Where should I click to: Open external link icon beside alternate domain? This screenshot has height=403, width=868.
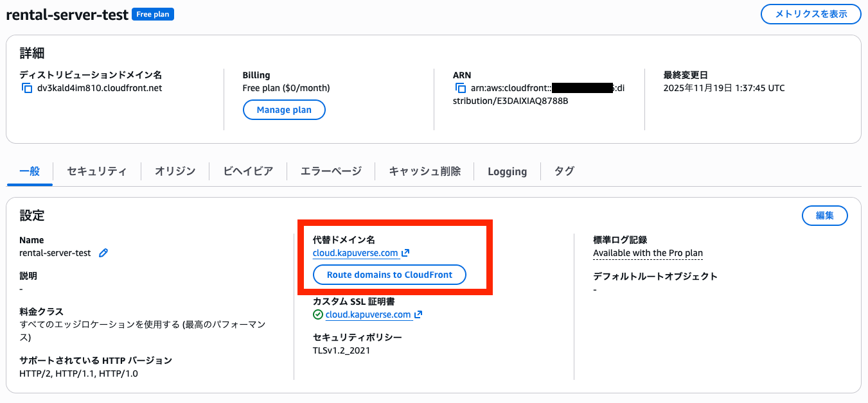pyautogui.click(x=405, y=253)
